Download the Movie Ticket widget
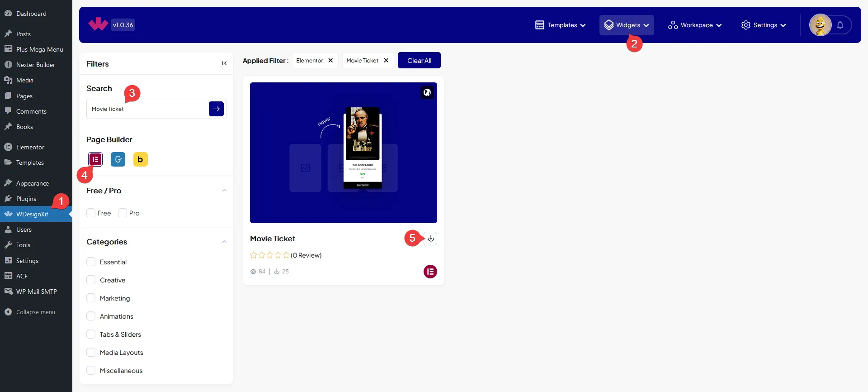 431,239
